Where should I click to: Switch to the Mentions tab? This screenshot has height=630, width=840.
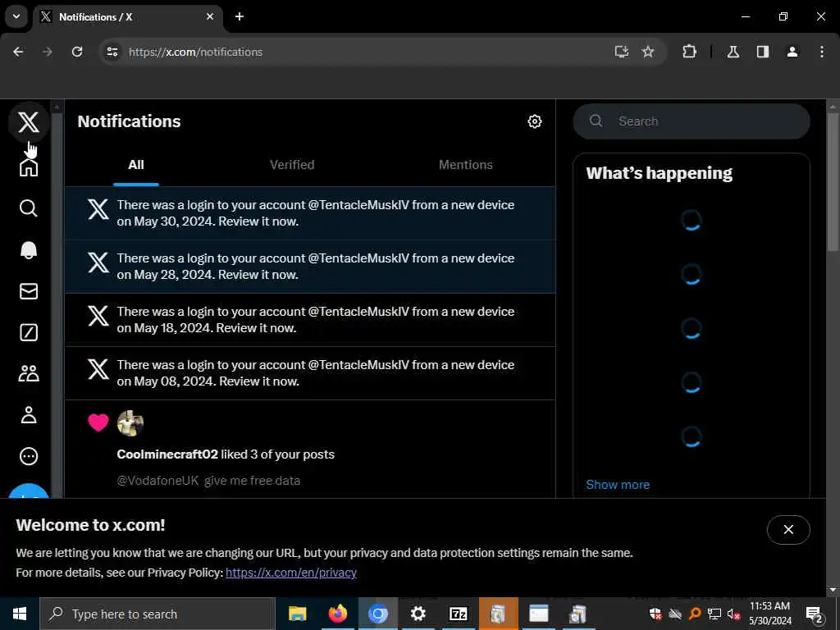pyautogui.click(x=466, y=165)
